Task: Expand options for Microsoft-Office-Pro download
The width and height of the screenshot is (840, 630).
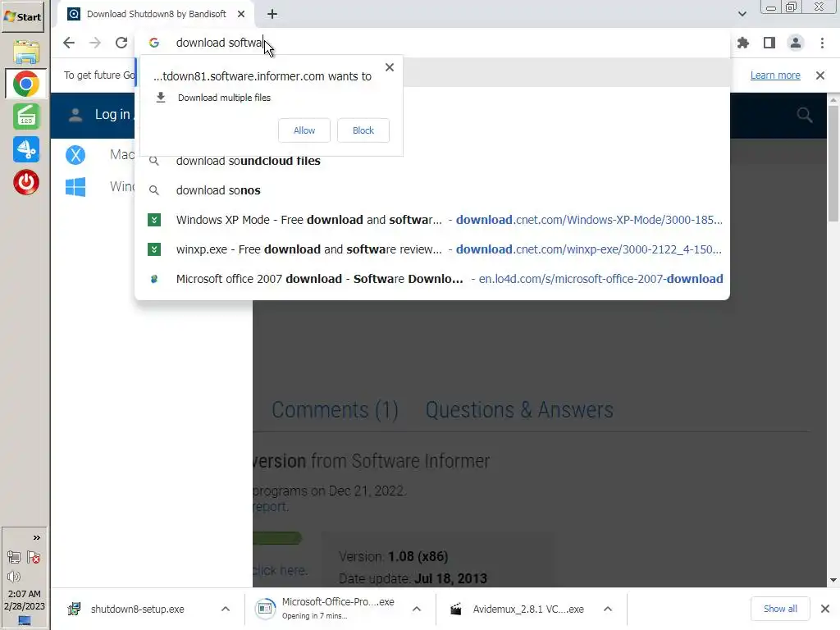Action: (417, 609)
